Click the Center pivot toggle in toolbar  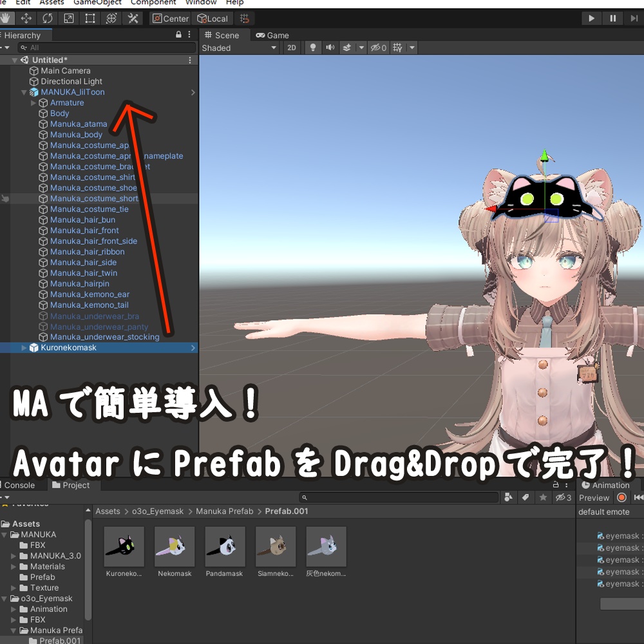pos(169,18)
